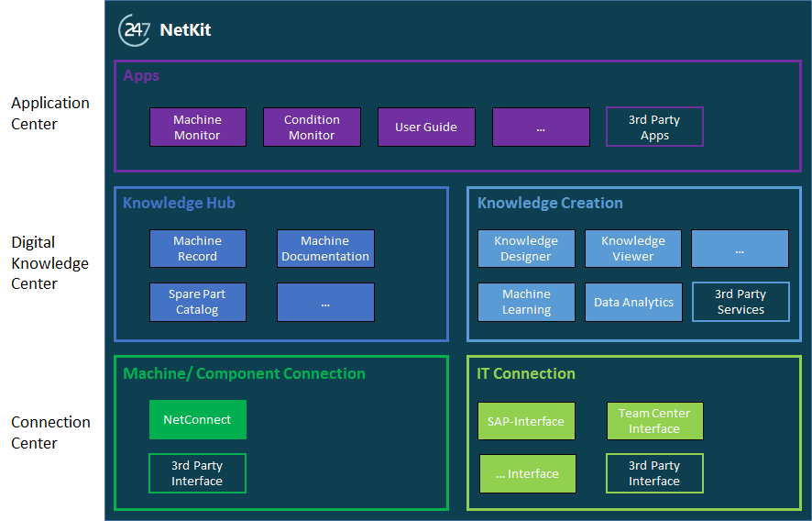Click the ellipsis box in Knowledge Hub

325,302
